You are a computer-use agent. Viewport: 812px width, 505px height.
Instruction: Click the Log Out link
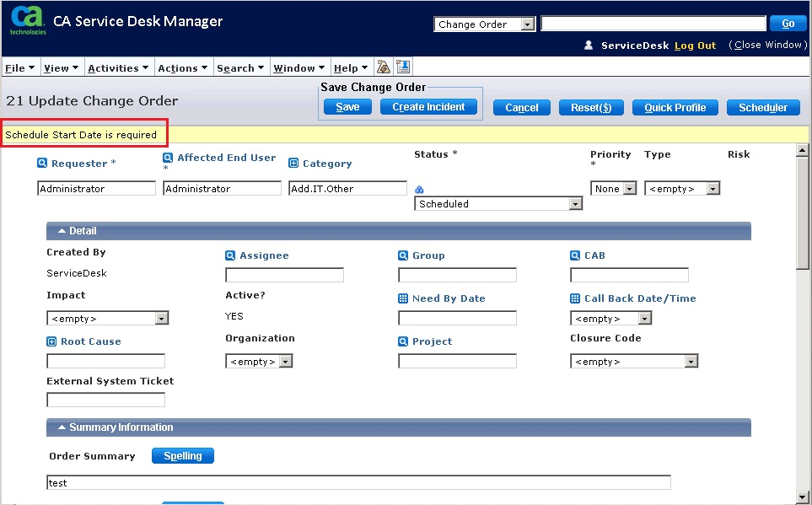[x=695, y=46]
